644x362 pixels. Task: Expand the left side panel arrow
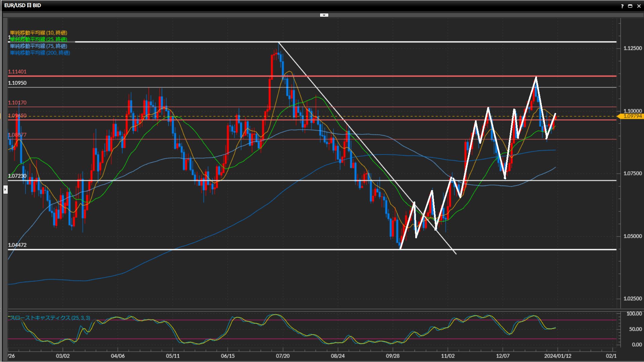[5, 190]
